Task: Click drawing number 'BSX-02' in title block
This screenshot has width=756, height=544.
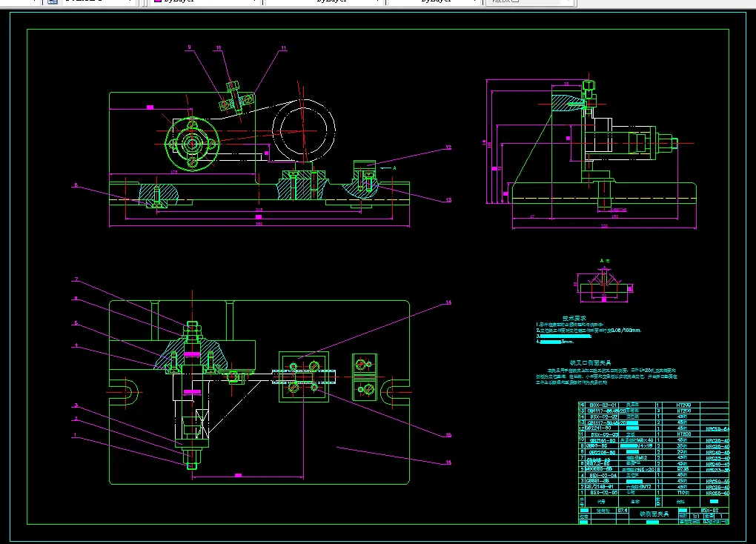Action: click(709, 510)
